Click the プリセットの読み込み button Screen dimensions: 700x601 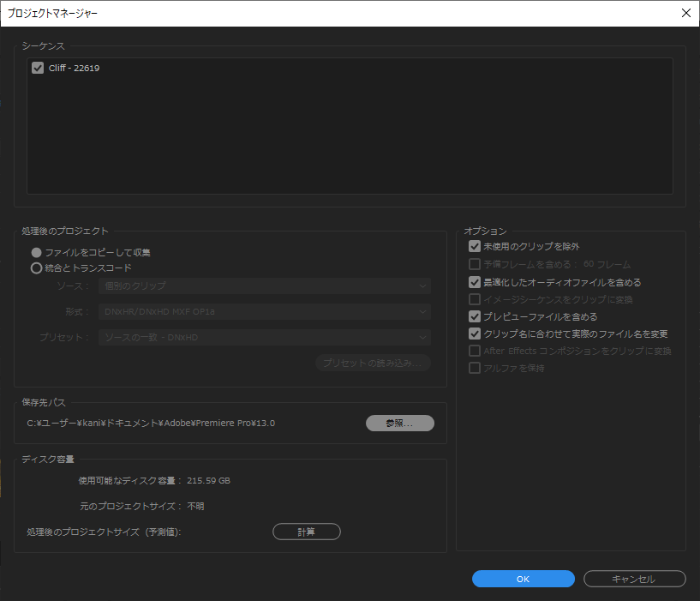pos(374,363)
